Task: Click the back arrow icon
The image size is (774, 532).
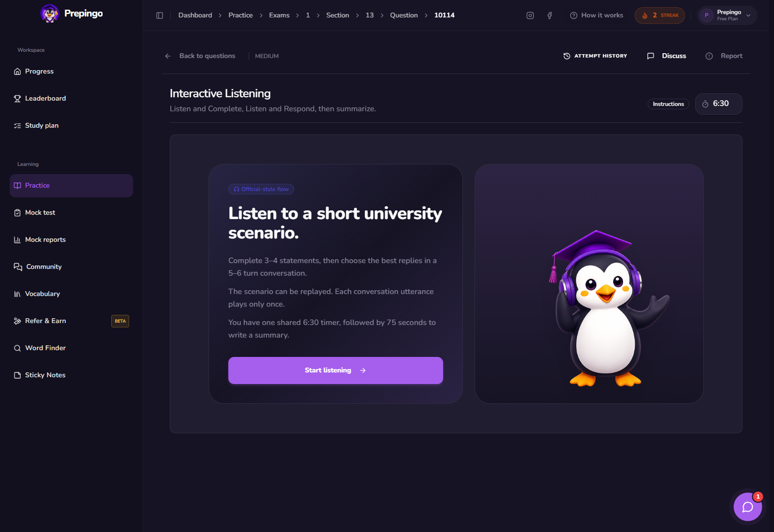Action: coord(168,56)
